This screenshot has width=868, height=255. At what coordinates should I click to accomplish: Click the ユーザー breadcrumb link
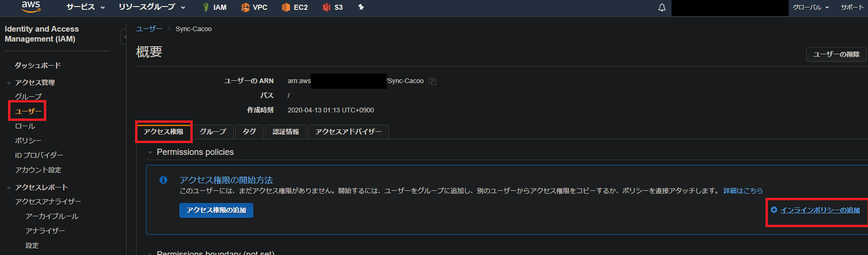click(149, 29)
